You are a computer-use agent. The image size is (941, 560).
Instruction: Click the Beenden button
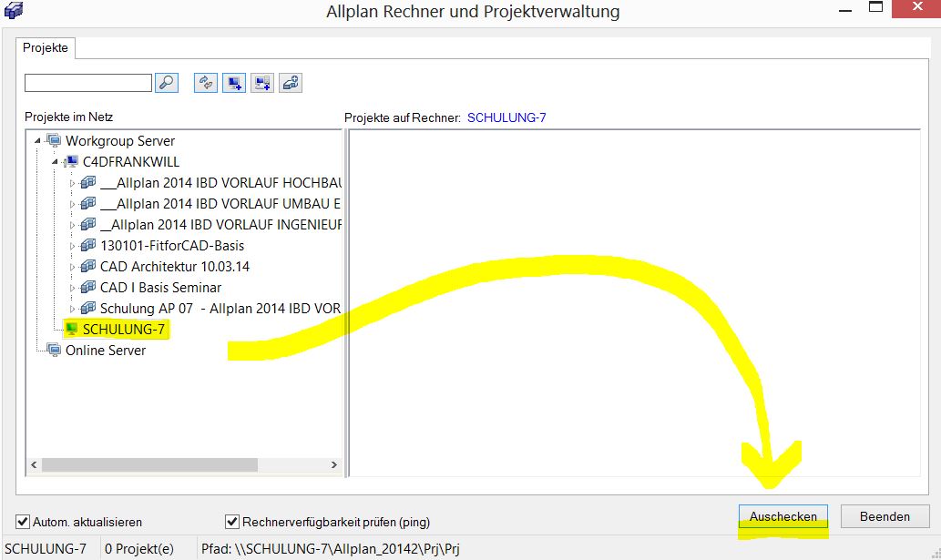tap(885, 516)
